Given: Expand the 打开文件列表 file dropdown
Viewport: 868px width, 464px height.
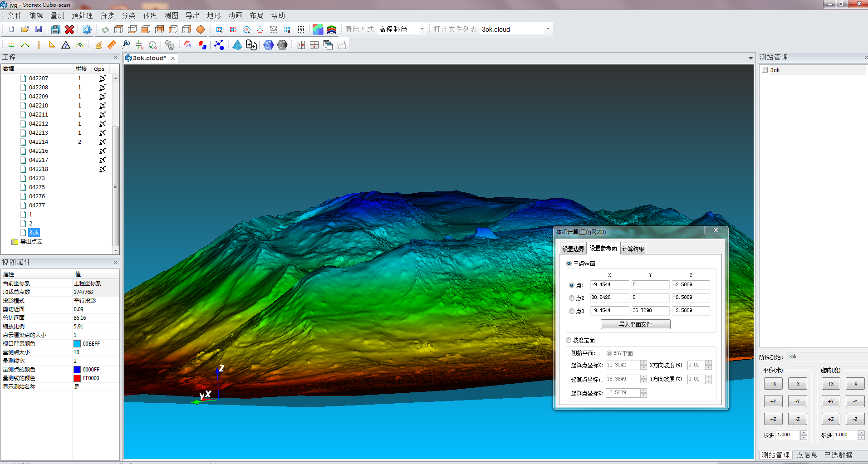Looking at the screenshot, I should (548, 29).
